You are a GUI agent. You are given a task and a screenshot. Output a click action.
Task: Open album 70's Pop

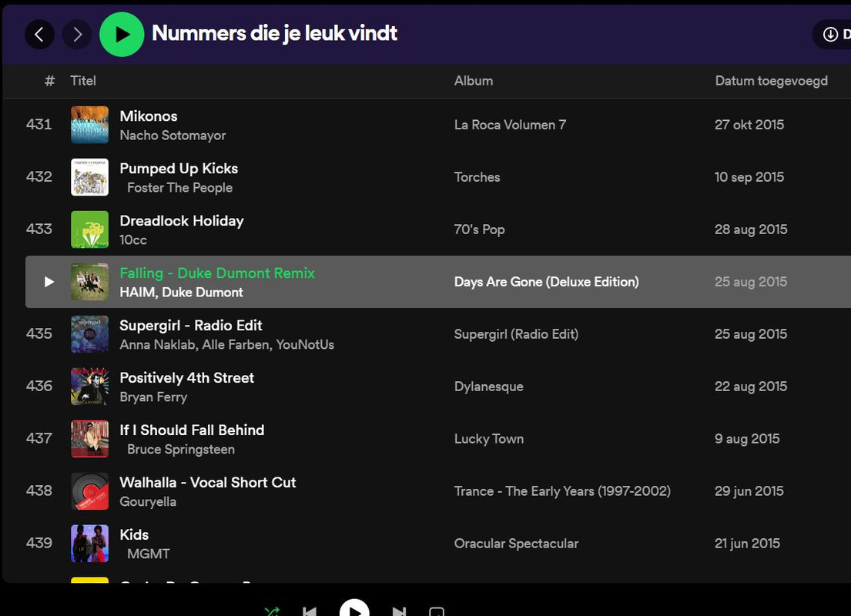tap(479, 229)
